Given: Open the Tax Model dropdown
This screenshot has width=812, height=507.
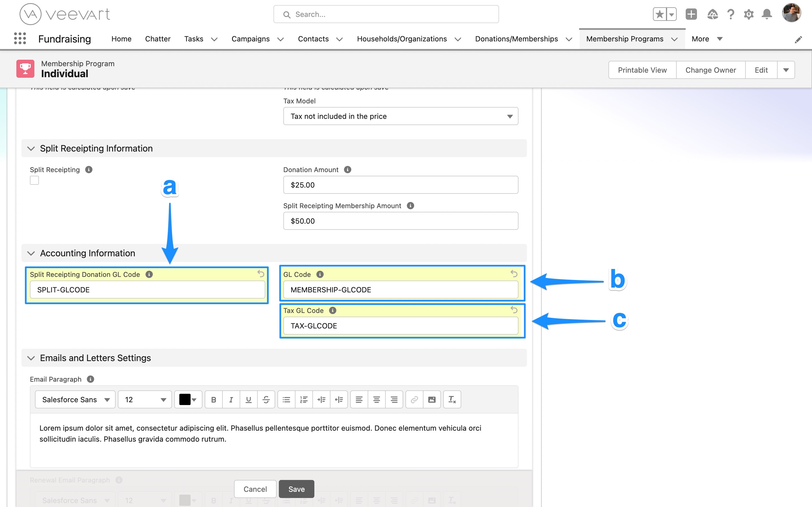Looking at the screenshot, I should pyautogui.click(x=400, y=116).
